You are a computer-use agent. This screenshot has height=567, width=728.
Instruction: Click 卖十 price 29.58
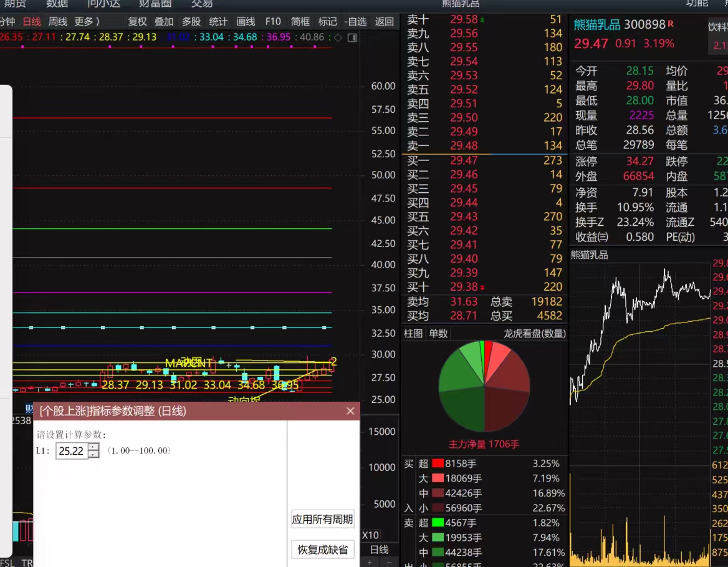(x=464, y=19)
